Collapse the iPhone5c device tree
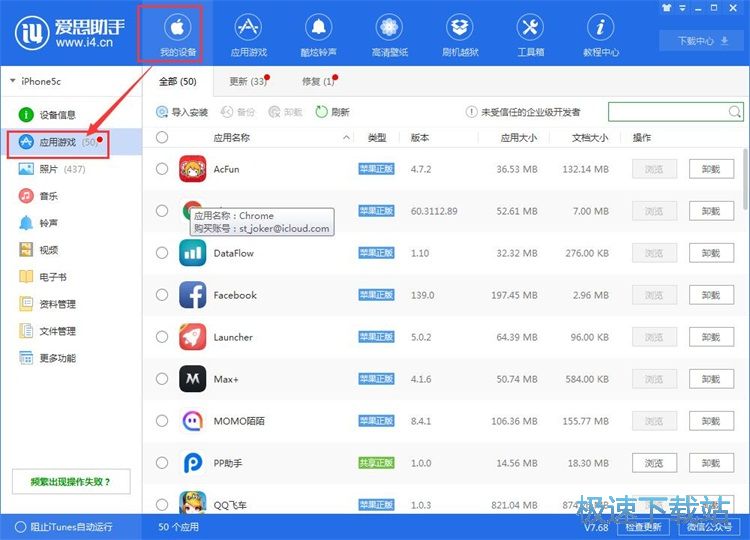This screenshot has height=540, width=750. coord(12,81)
